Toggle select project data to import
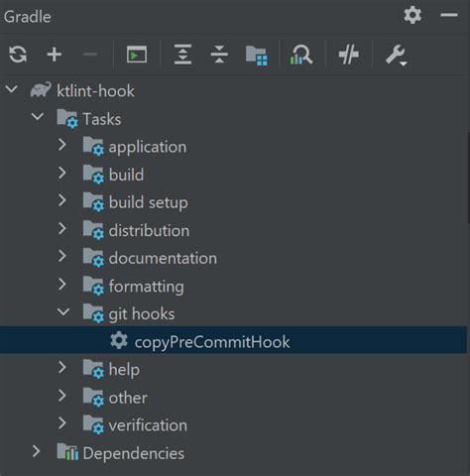Image resolution: width=470 pixels, height=476 pixels. (257, 56)
